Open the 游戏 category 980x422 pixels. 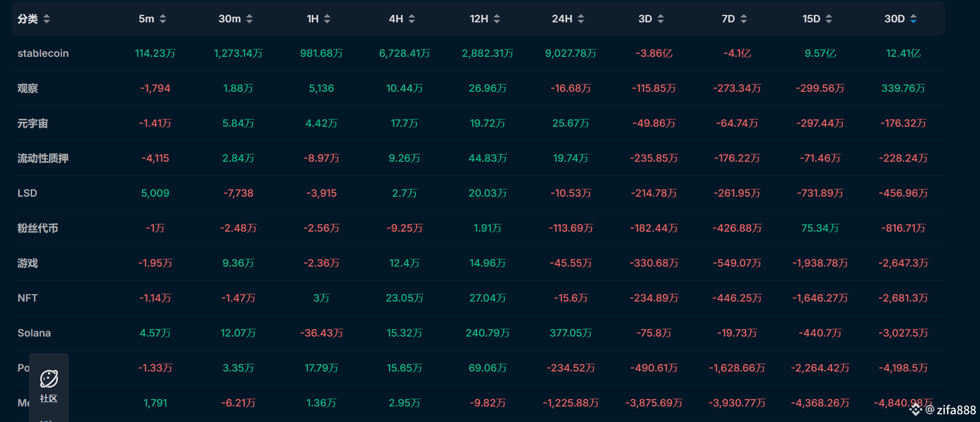click(28, 263)
